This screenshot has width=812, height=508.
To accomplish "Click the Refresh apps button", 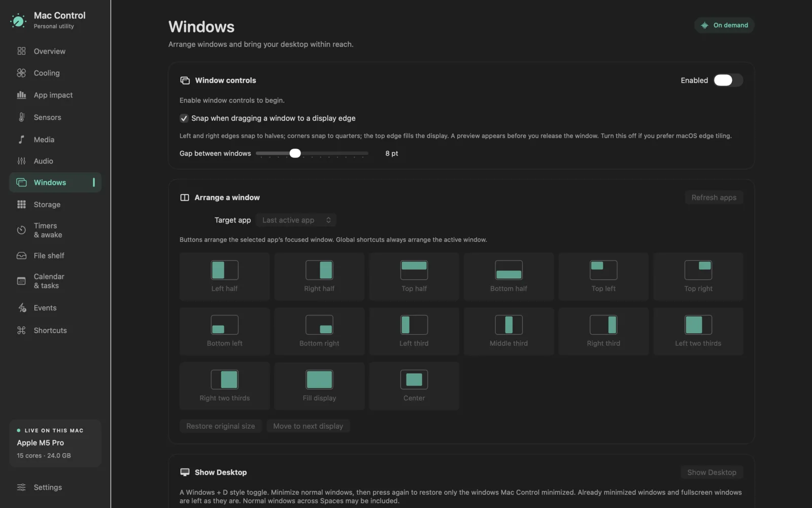I will click(x=714, y=198).
